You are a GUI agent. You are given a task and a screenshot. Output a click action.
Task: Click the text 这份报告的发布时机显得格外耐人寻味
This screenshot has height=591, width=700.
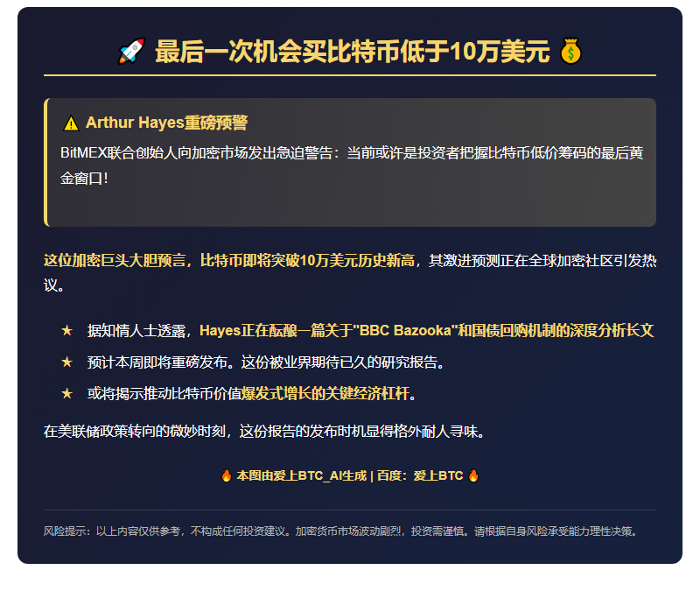[359, 432]
